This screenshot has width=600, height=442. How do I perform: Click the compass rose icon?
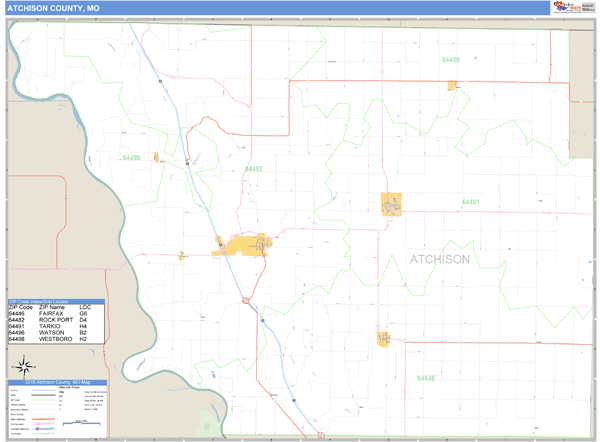(27, 365)
